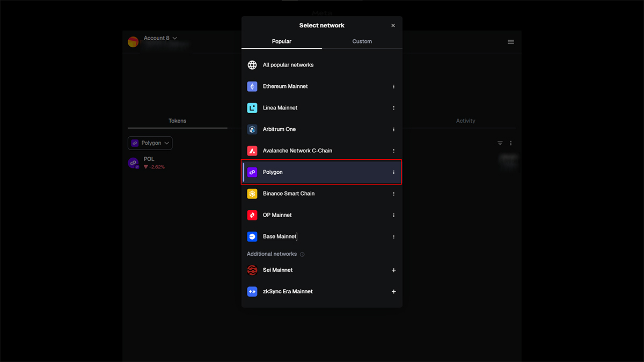Open the Activity tab in the wallet

pyautogui.click(x=466, y=121)
